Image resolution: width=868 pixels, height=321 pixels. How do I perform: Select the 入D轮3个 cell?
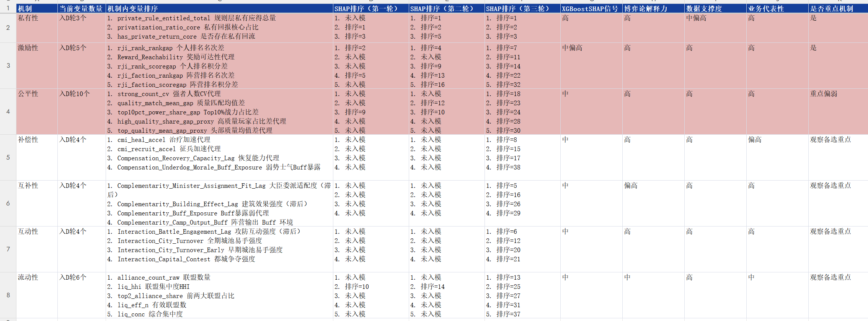(82, 28)
